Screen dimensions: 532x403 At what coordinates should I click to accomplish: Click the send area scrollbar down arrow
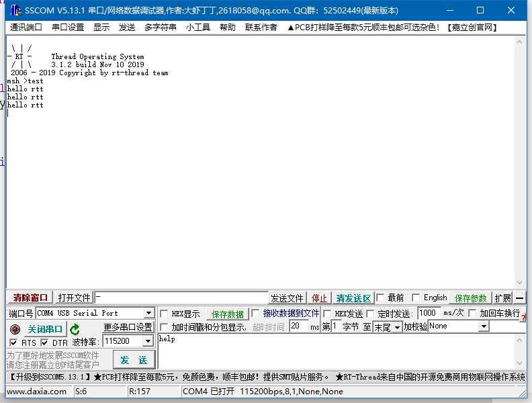(519, 363)
